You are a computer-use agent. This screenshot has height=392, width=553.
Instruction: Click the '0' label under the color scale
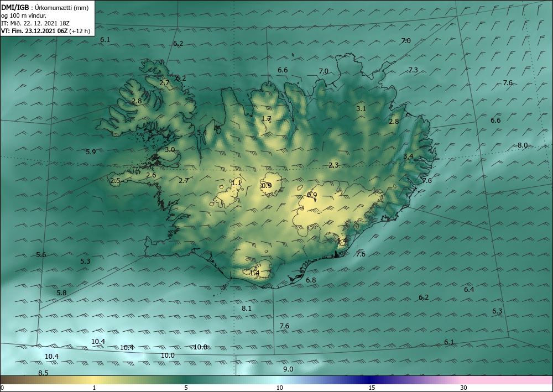(2, 388)
